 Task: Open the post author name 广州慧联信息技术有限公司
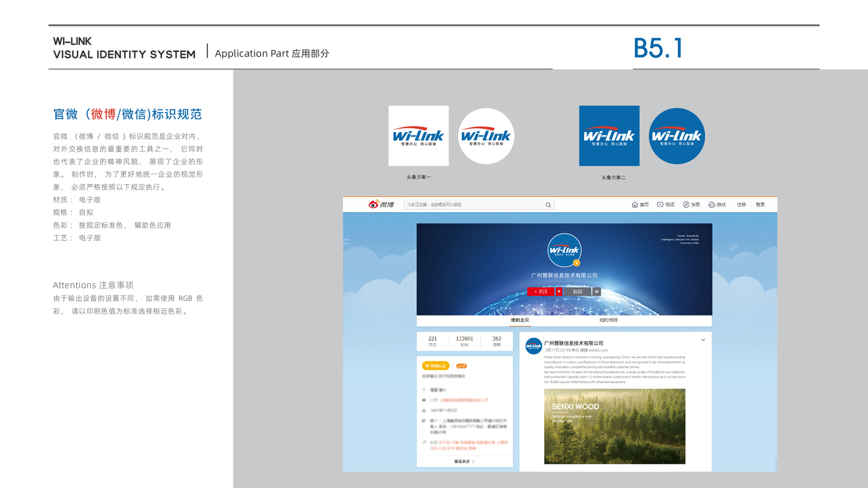574,343
